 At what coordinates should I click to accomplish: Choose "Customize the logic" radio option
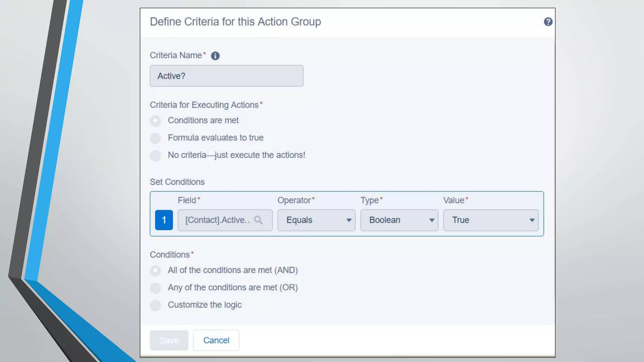[x=155, y=305]
